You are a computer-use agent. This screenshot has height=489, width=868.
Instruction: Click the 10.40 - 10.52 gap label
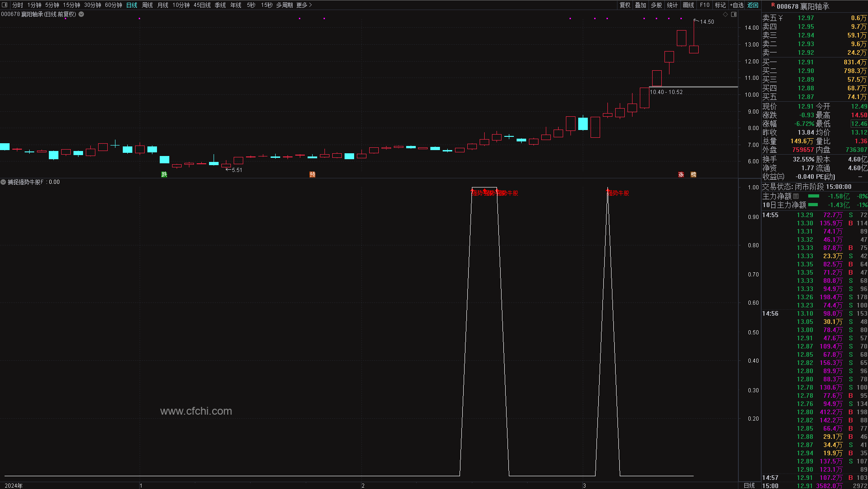pyautogui.click(x=666, y=92)
